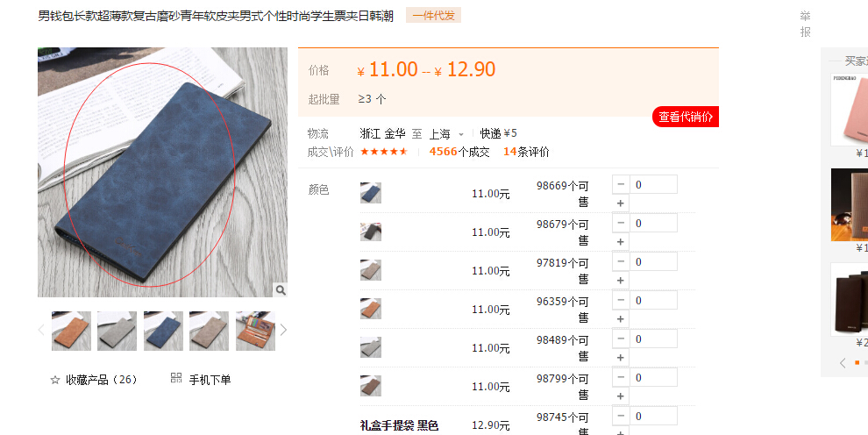Screen dimensions: 868x435
Task: Open the 14条评价 reviews link
Action: [x=526, y=152]
